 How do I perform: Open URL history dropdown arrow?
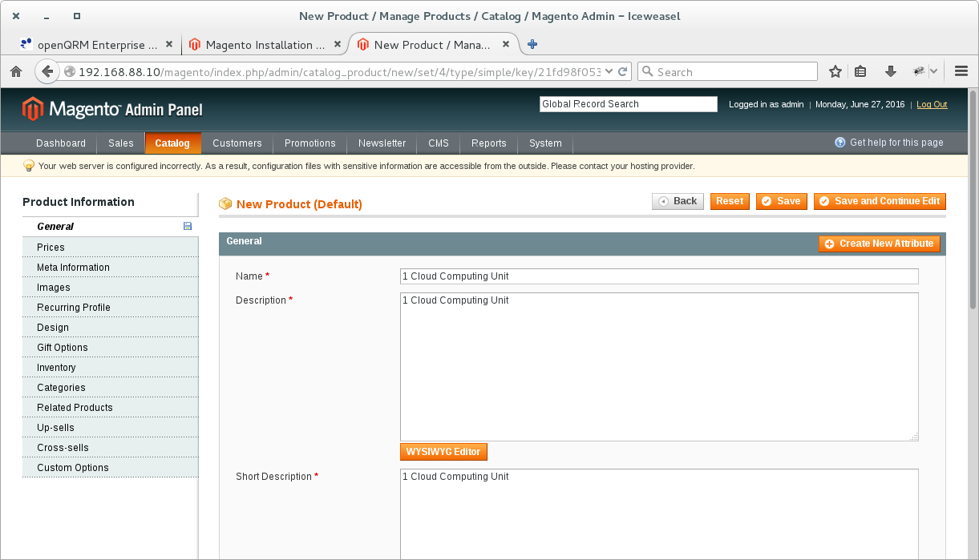[609, 71]
